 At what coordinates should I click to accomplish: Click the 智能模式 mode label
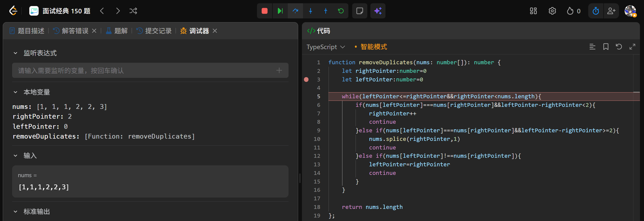tap(373, 47)
